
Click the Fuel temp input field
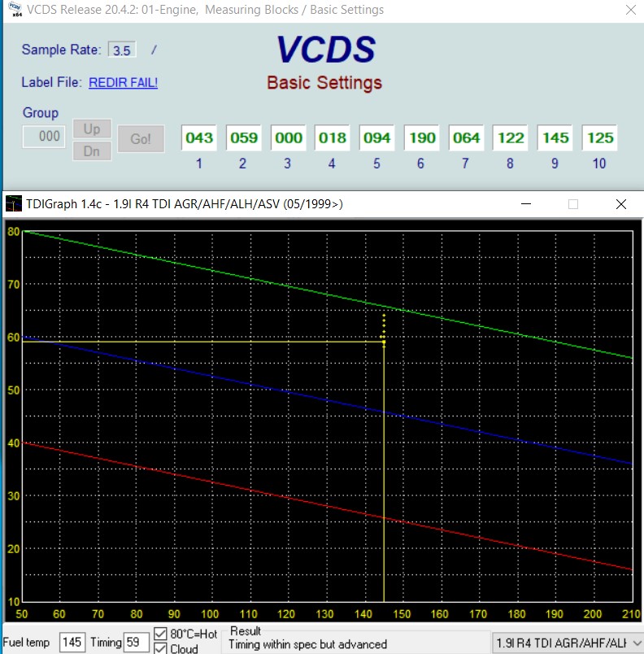pyautogui.click(x=72, y=643)
